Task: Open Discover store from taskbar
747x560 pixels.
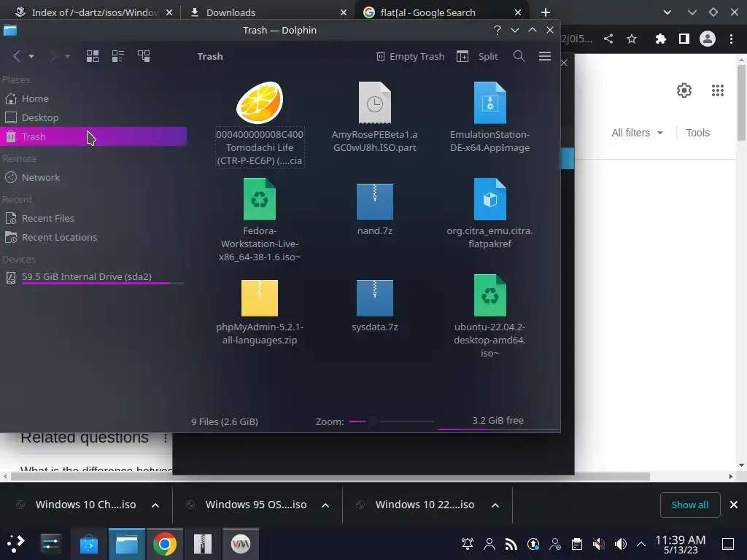Action: (x=88, y=544)
